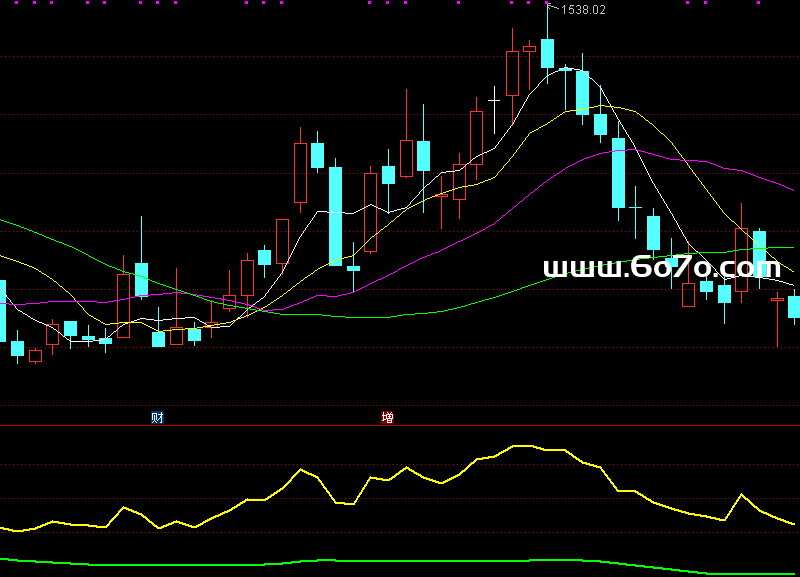The image size is (800, 577).
Task: Click the red divider between chart panels
Action: [x=400, y=425]
